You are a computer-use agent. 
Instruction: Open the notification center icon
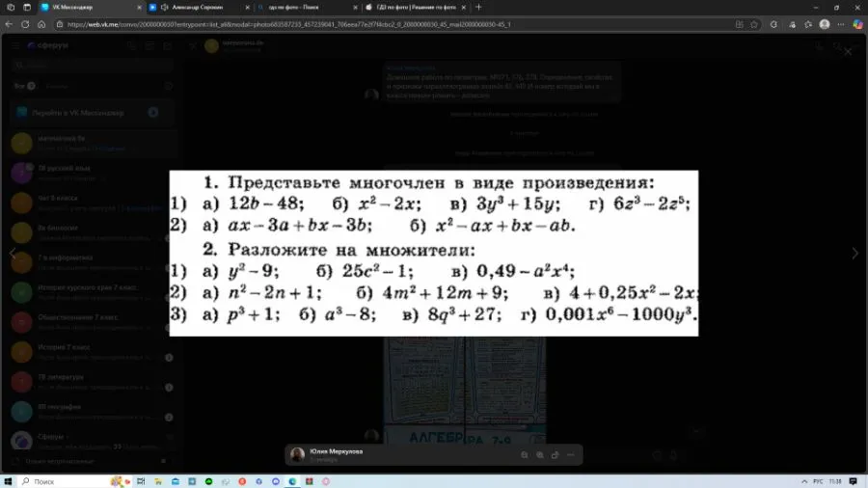tap(854, 481)
